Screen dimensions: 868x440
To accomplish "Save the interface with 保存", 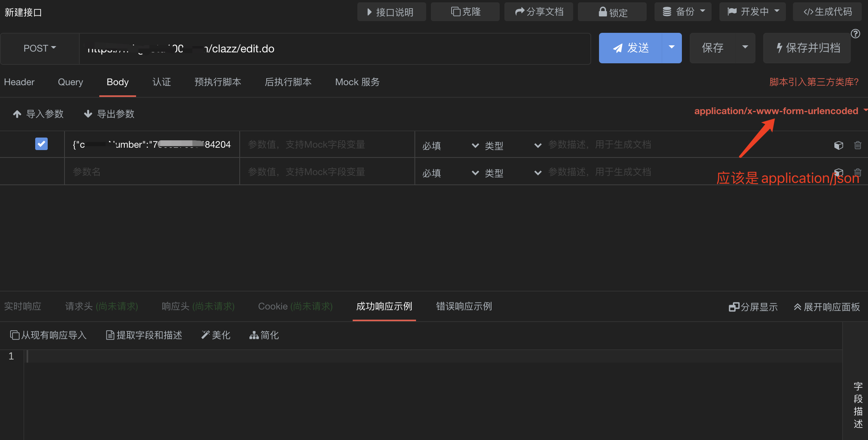I will (x=712, y=48).
